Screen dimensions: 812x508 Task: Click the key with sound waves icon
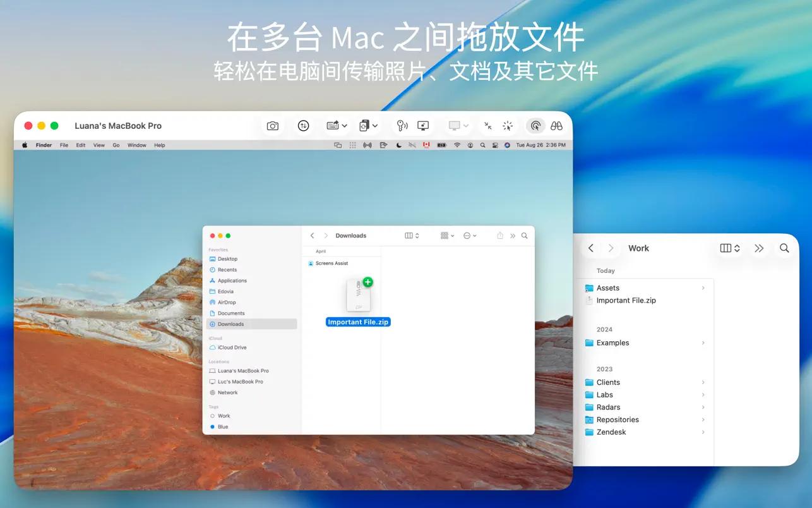(402, 126)
